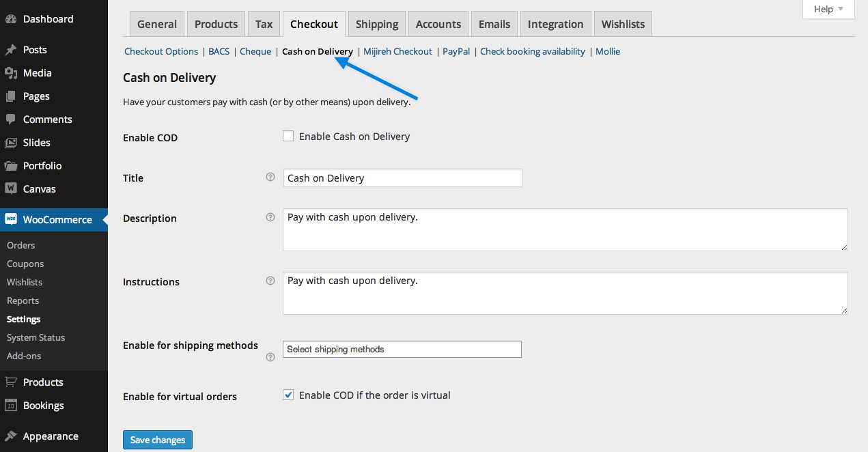Click the Save changes button
This screenshot has height=452, width=868.
157,440
